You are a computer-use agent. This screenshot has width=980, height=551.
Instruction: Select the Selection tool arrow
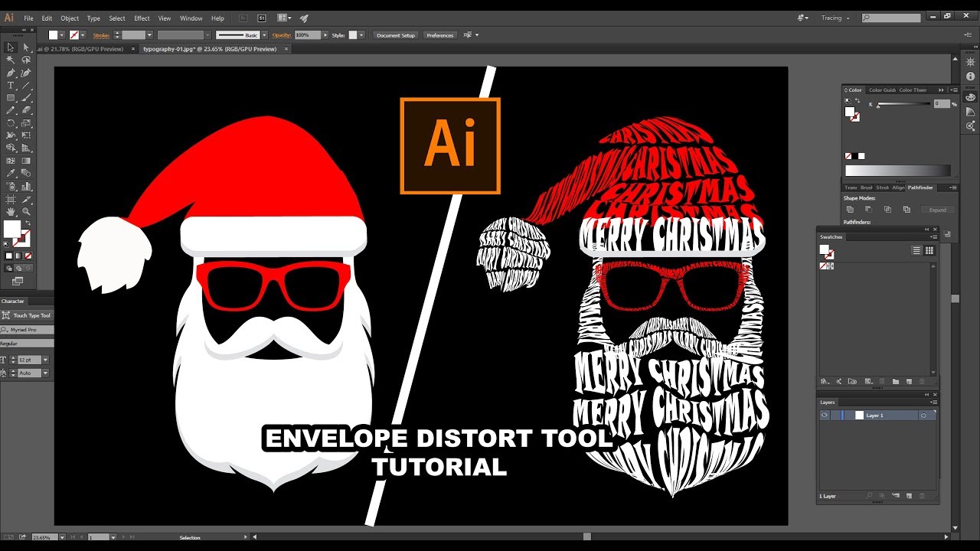11,47
